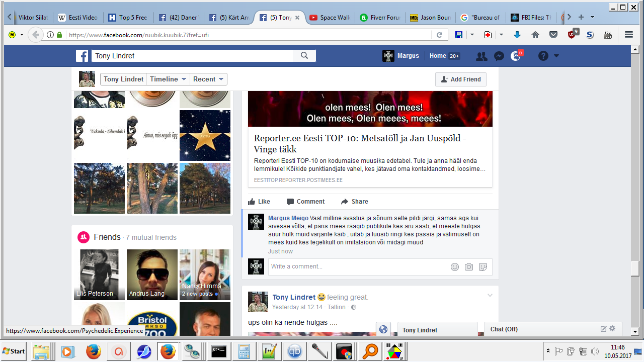Reload the page in Firefox
644x362 pixels.
[439, 35]
